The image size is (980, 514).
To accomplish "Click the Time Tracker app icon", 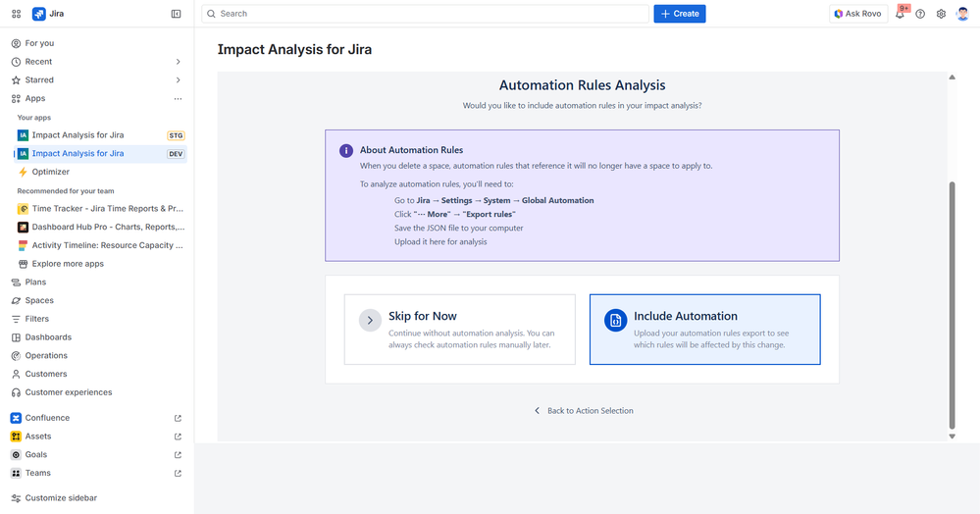I will click(24, 209).
